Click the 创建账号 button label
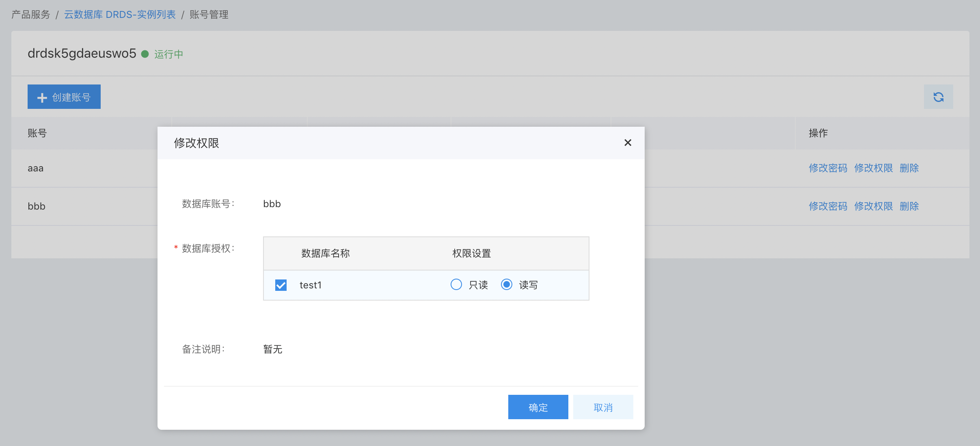This screenshot has height=446, width=980. point(71,97)
